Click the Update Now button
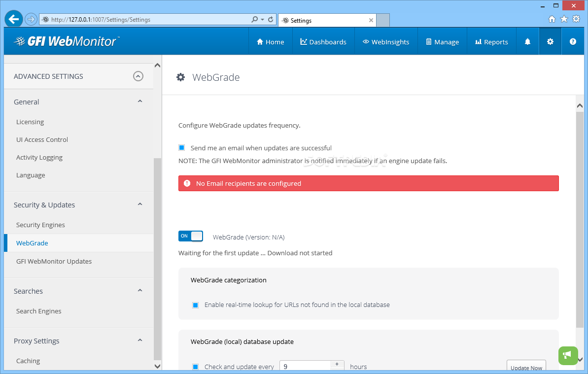The image size is (588, 374). (x=526, y=366)
